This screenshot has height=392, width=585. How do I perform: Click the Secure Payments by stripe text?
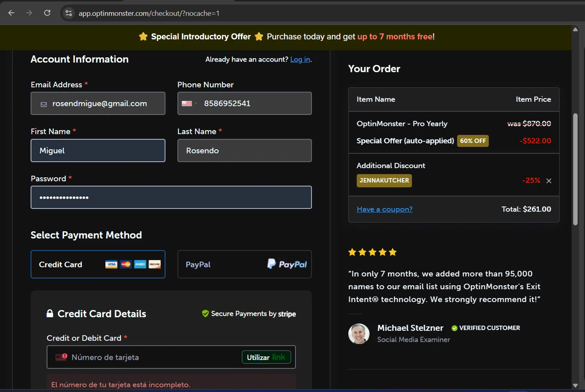click(253, 314)
